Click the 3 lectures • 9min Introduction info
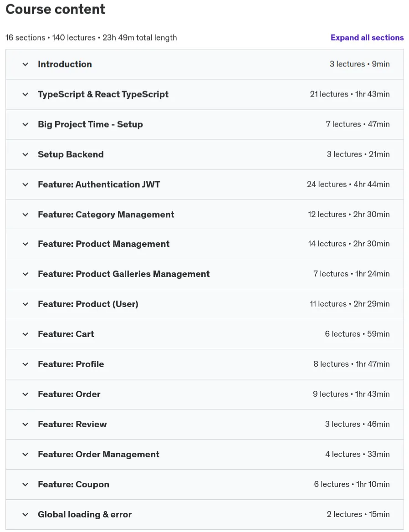409x532 pixels. [x=359, y=64]
